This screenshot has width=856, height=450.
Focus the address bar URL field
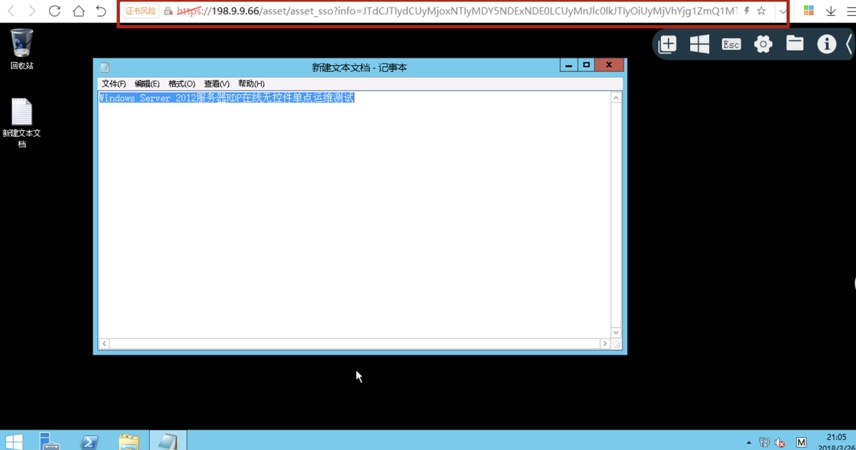coord(456,11)
